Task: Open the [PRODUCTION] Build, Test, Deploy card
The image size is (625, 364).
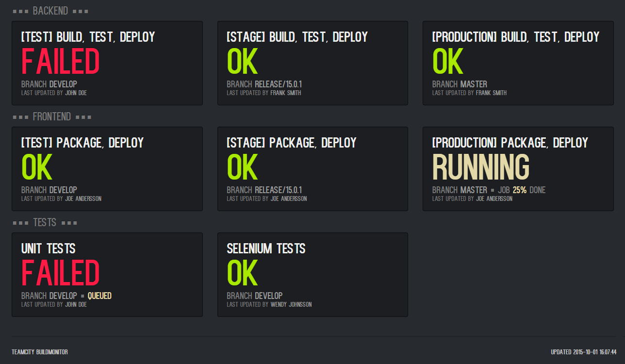Action: coord(518,63)
